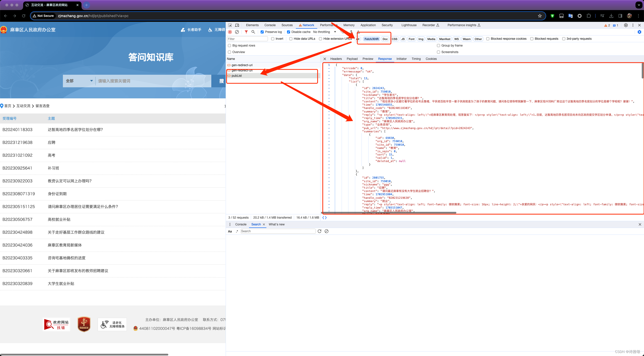Check Blocked response cookies
644x356 pixels.
(x=488, y=39)
